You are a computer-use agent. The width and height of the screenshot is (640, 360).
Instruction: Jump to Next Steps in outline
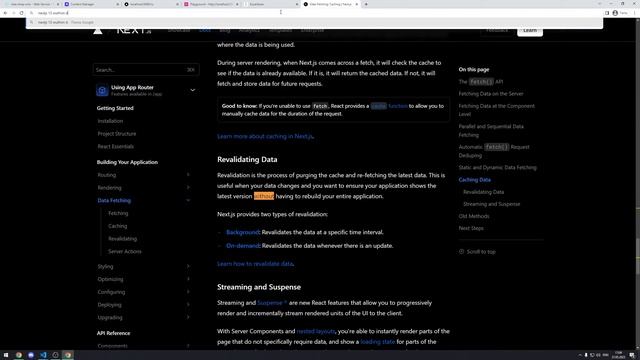tap(471, 229)
